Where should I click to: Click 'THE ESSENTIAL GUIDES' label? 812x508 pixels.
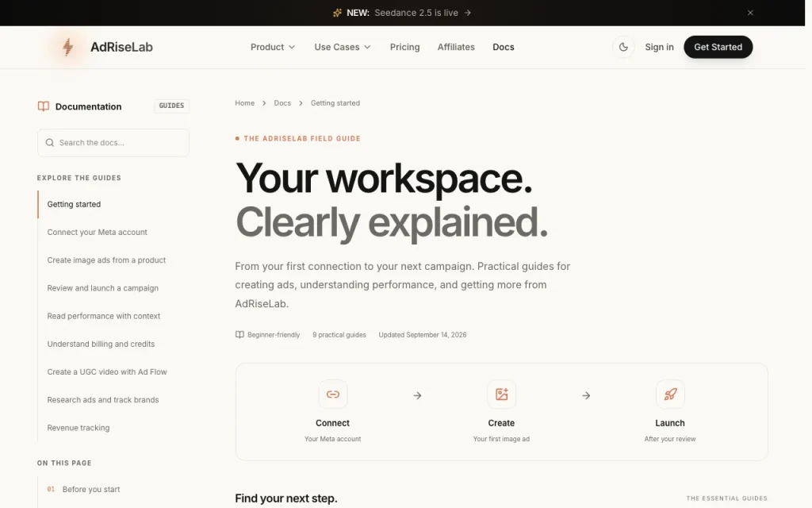click(727, 498)
